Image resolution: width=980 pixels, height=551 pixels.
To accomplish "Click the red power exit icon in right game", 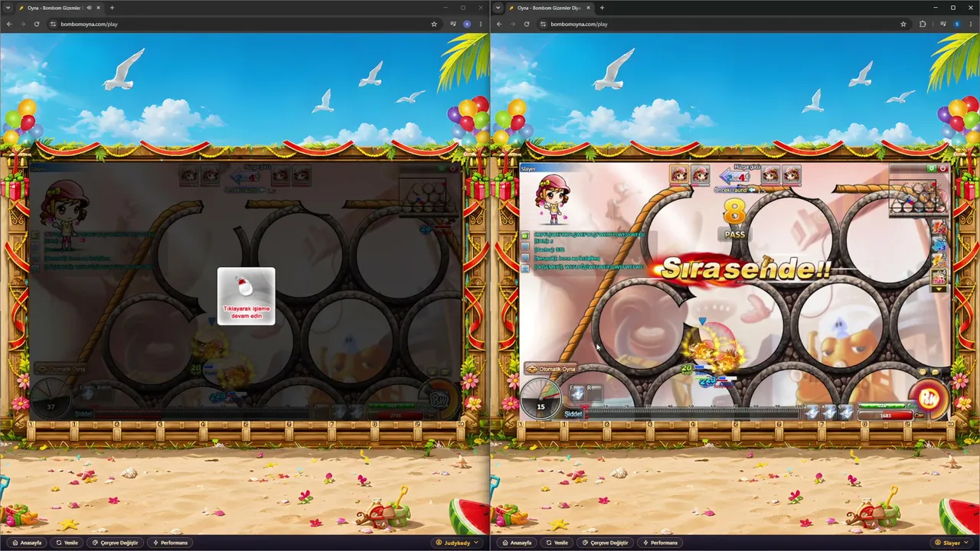I will [x=942, y=168].
